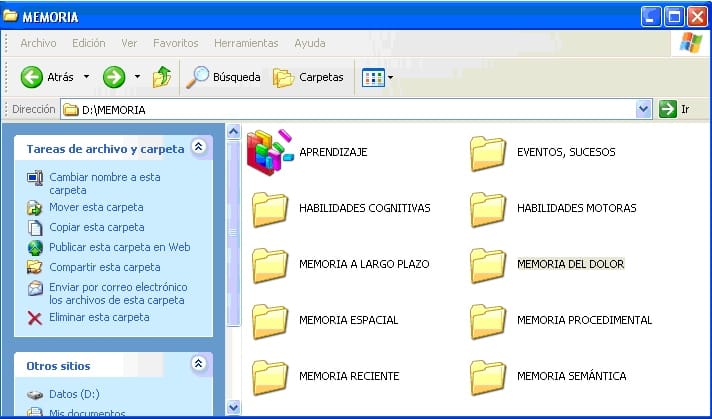Screen dimensions: 712x419
Task: Select the MEMORIA A LARGO PLAZO folder icon
Action: [270, 266]
